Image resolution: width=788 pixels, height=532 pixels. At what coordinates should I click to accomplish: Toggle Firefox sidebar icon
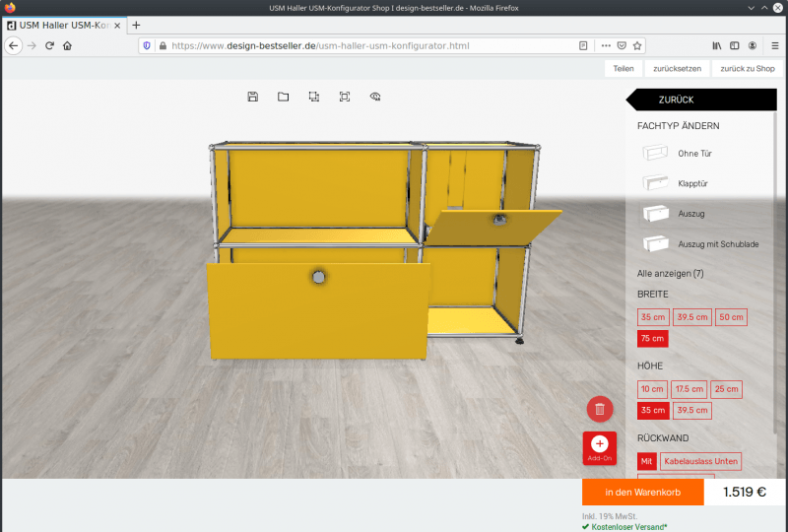point(734,45)
